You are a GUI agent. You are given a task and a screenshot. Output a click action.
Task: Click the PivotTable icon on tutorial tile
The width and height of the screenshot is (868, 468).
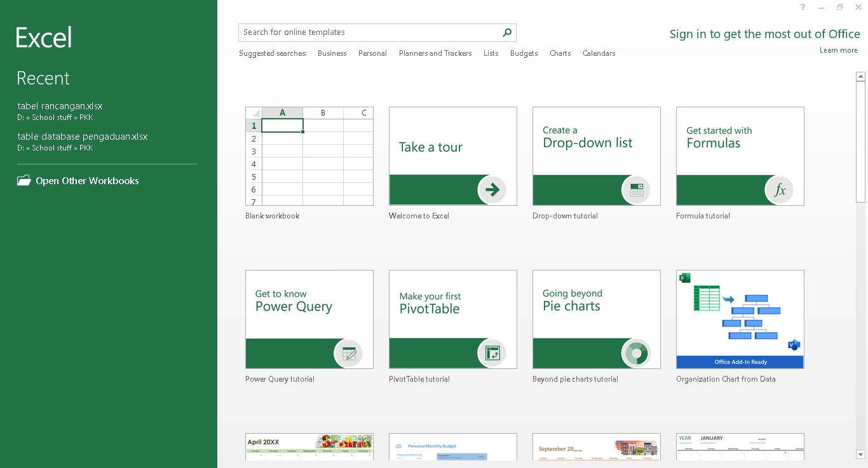492,353
